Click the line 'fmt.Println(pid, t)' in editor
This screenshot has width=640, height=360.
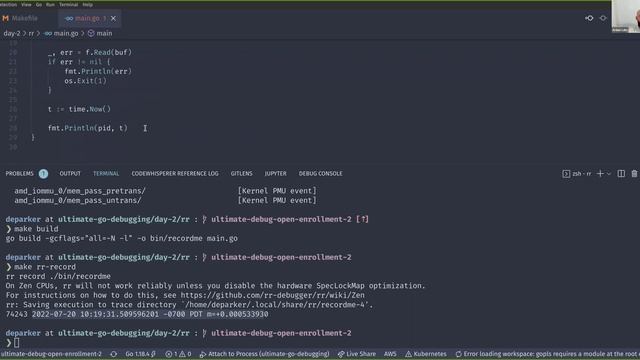[88, 128]
